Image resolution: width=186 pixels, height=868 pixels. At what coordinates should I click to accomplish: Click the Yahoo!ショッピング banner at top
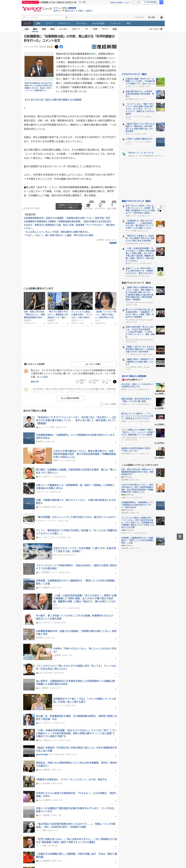tap(30, 2)
